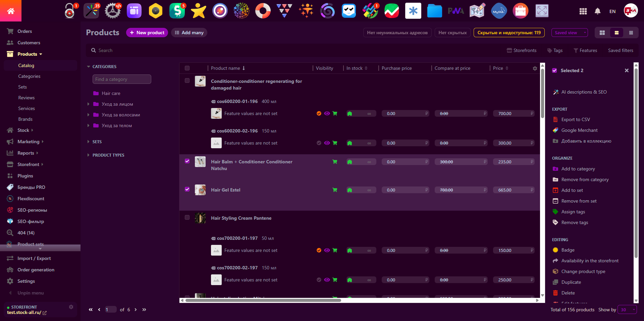Click the Export to CSV icon

556,119
